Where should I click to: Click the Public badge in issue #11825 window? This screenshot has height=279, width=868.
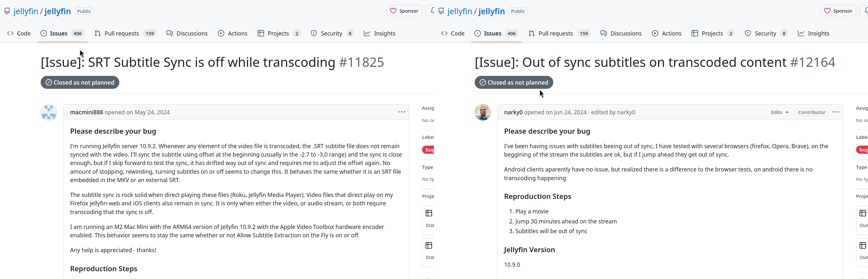pos(84,11)
